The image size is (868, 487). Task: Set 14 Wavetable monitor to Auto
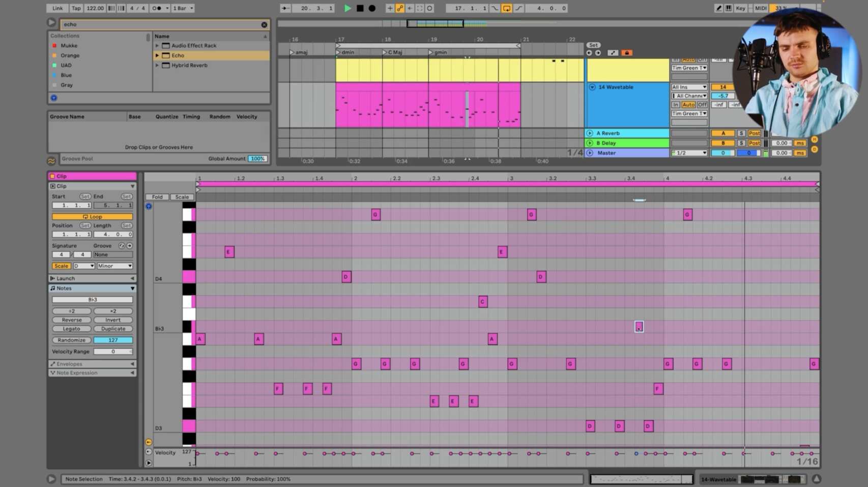coord(688,105)
